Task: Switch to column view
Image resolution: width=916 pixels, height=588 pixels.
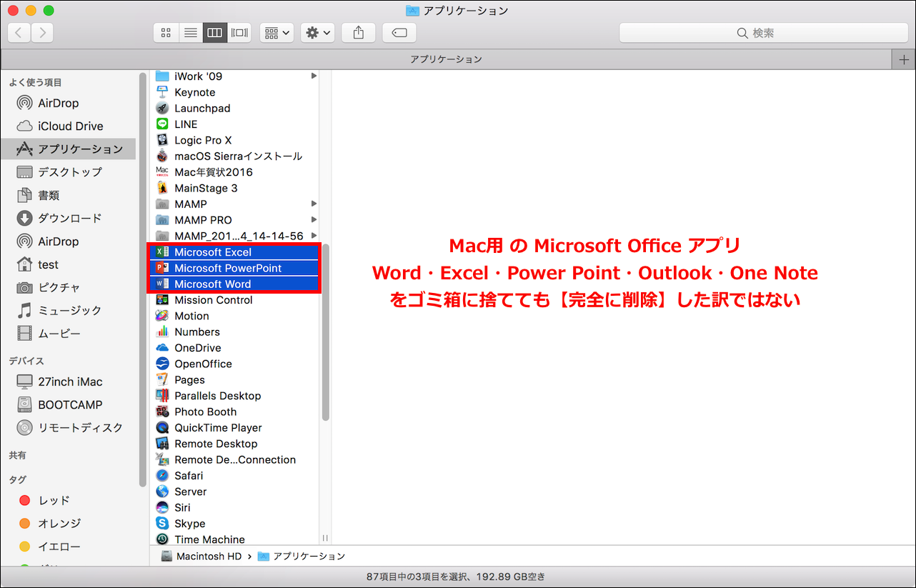Action: pos(214,33)
